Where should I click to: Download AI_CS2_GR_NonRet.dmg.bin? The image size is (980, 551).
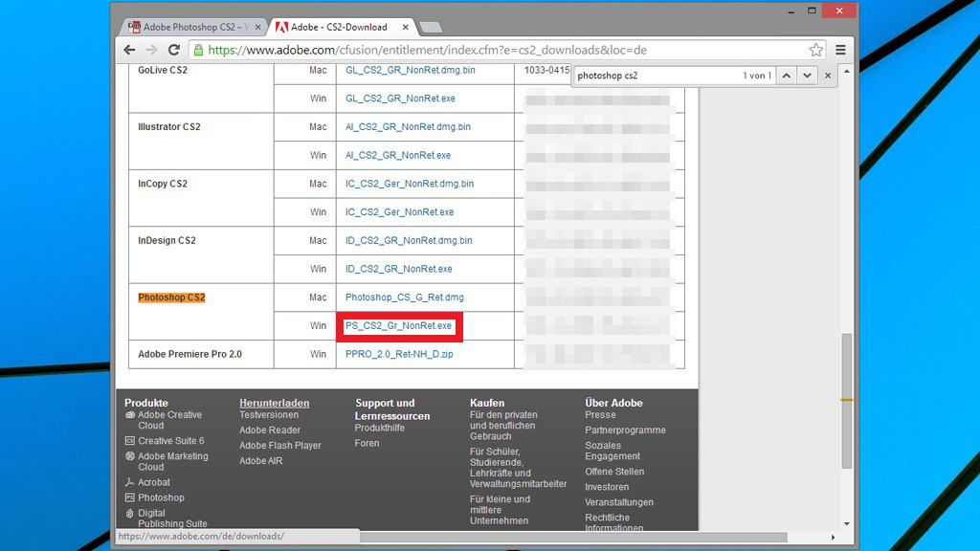coord(408,127)
